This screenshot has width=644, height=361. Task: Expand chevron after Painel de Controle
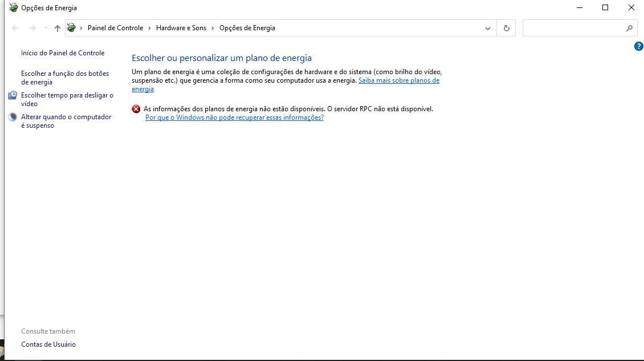(149, 28)
